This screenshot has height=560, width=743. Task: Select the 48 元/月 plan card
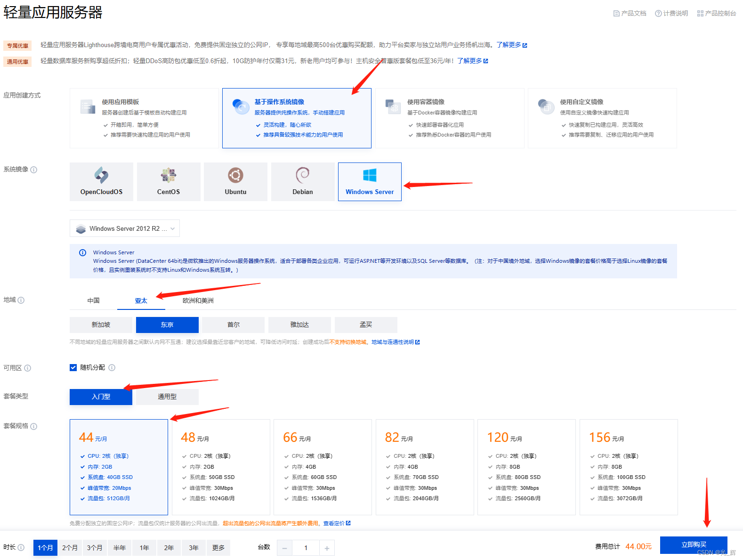(x=221, y=467)
